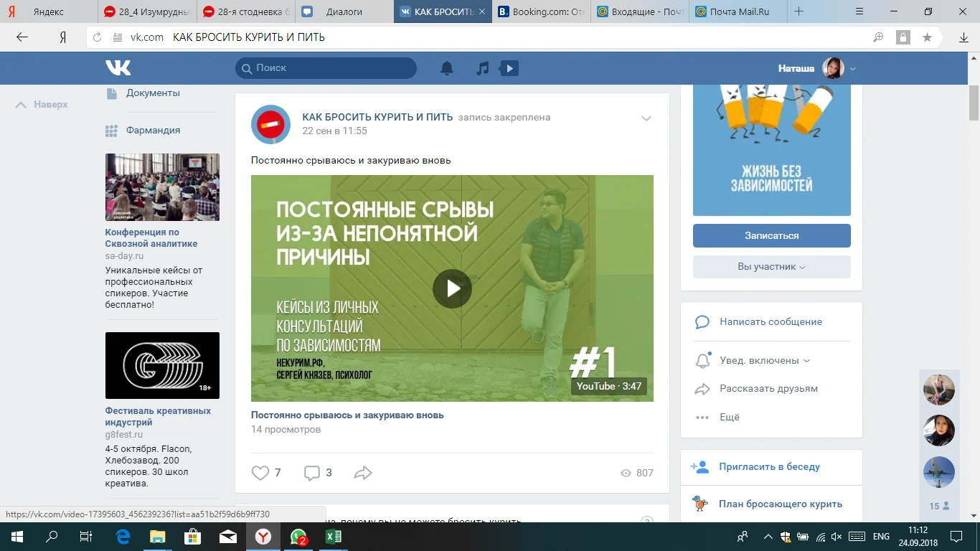The height and width of the screenshot is (551, 980).
Task: Show hidden system tray icons
Action: click(768, 537)
